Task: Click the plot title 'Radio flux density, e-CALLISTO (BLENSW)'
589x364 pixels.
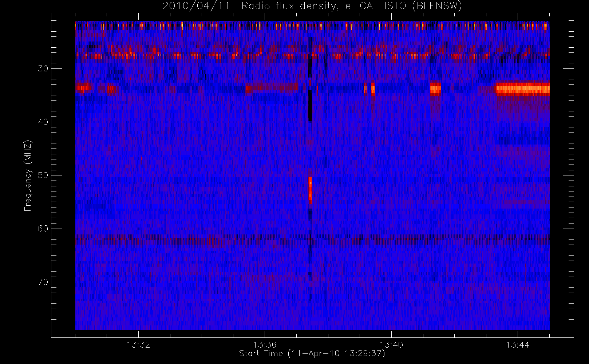Action: coord(352,6)
